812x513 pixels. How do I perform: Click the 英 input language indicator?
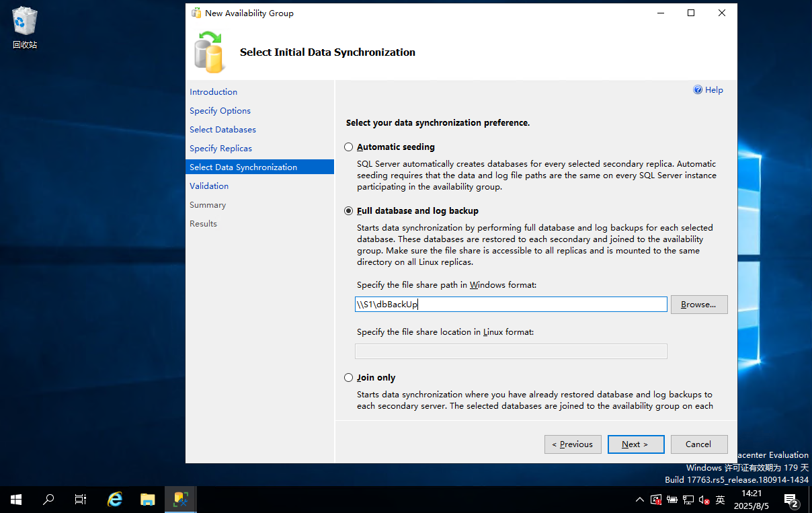[720, 500]
